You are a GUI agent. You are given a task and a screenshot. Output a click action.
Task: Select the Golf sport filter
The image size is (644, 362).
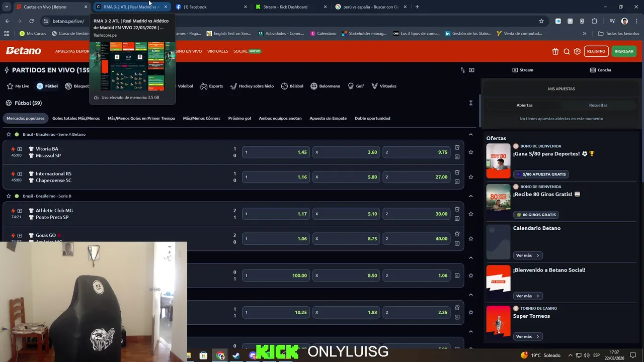(x=356, y=86)
